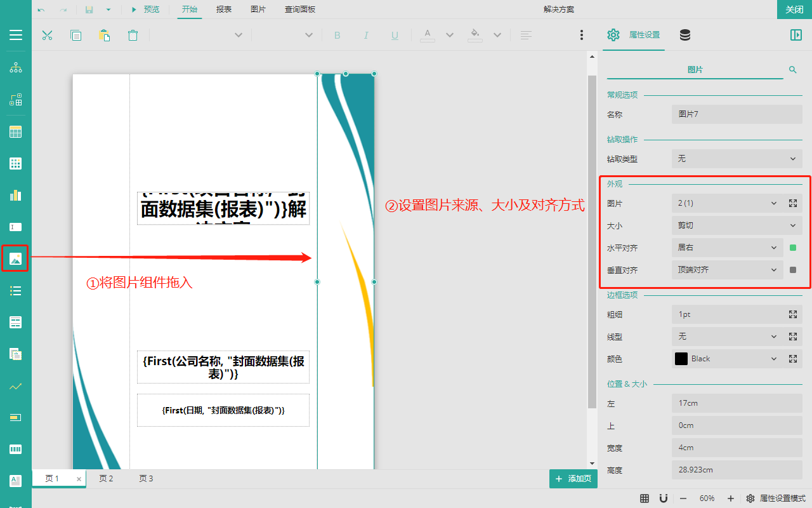Open the 钻取类型 dropdown
This screenshot has height=508, width=812.
point(737,159)
